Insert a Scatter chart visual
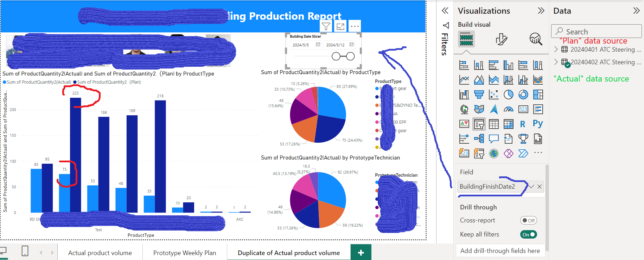This screenshot has width=644, height=260. [493, 95]
